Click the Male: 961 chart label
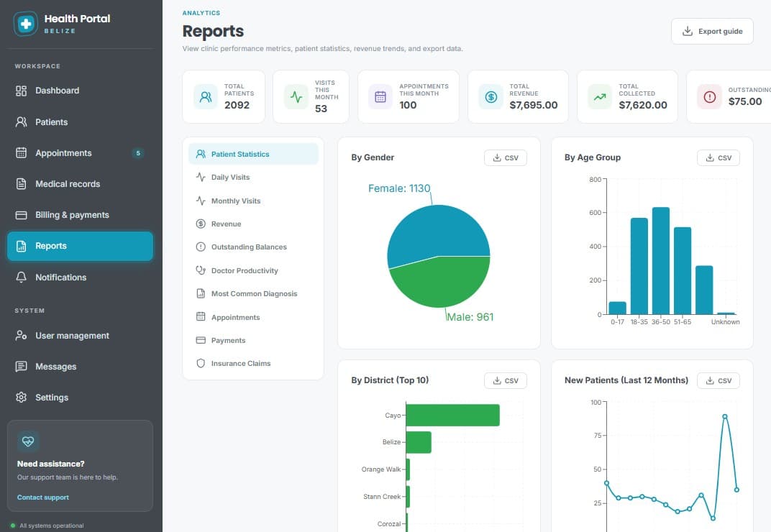771x532 pixels. point(470,317)
